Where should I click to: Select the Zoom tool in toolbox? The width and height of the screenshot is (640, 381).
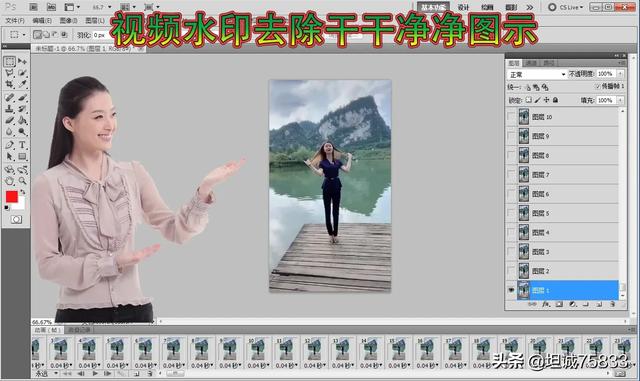[22, 180]
